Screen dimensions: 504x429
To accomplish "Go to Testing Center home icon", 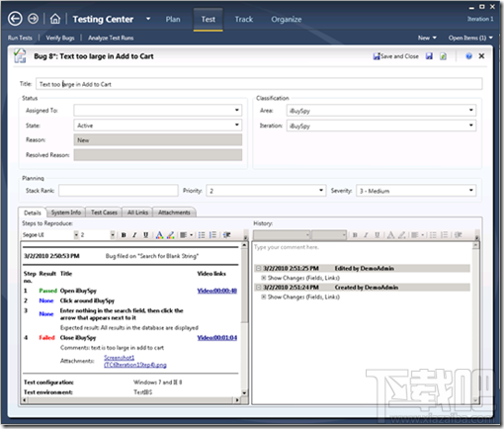I will tap(55, 19).
